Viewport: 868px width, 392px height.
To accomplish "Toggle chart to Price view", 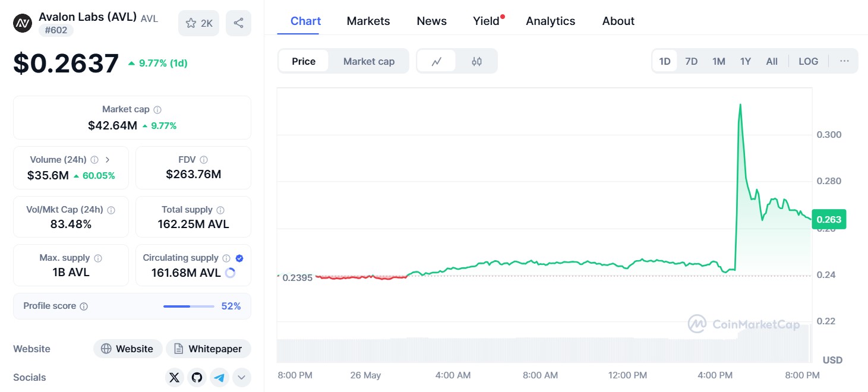I will [x=304, y=61].
